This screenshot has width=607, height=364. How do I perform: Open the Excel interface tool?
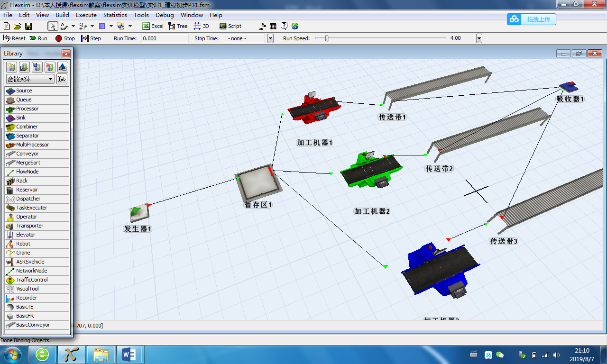[153, 26]
